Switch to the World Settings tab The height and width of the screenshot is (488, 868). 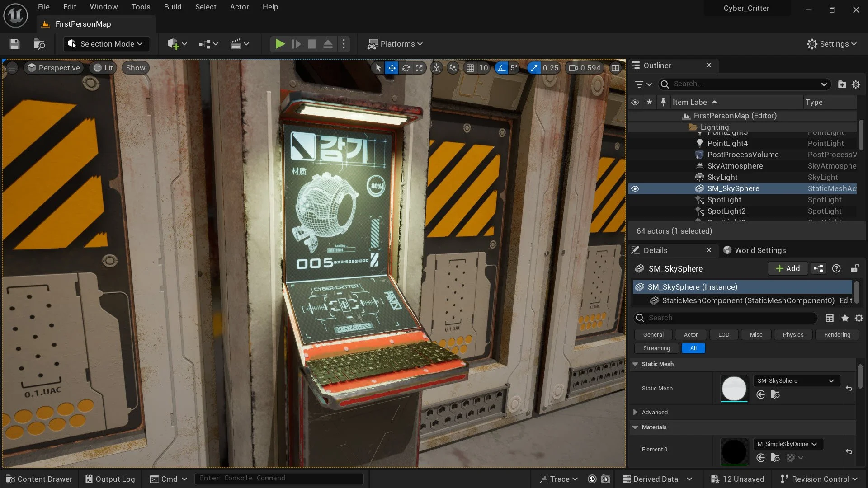[x=755, y=250]
